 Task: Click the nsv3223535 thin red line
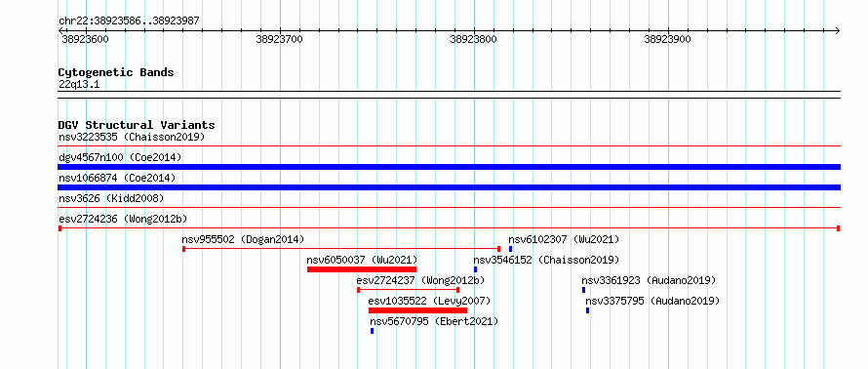point(449,146)
